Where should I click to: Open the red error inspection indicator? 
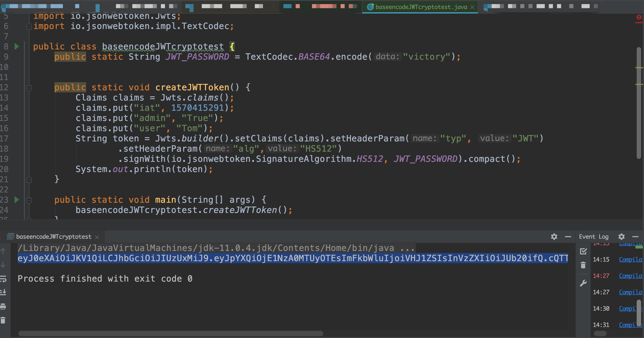point(639,17)
